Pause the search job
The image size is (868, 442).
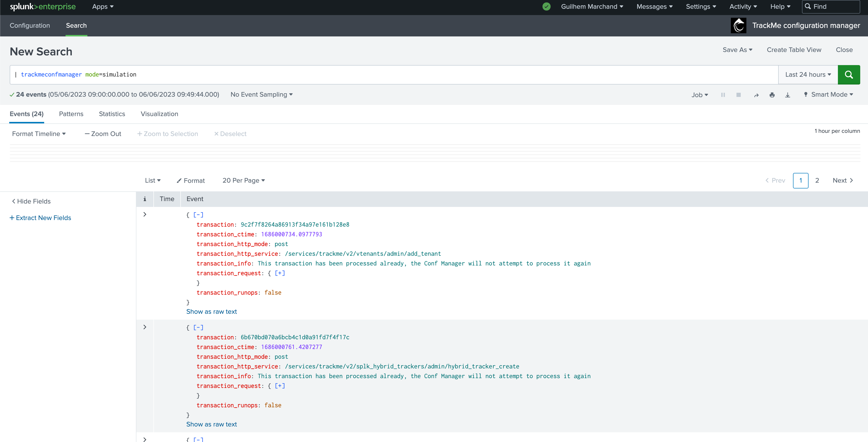click(723, 95)
